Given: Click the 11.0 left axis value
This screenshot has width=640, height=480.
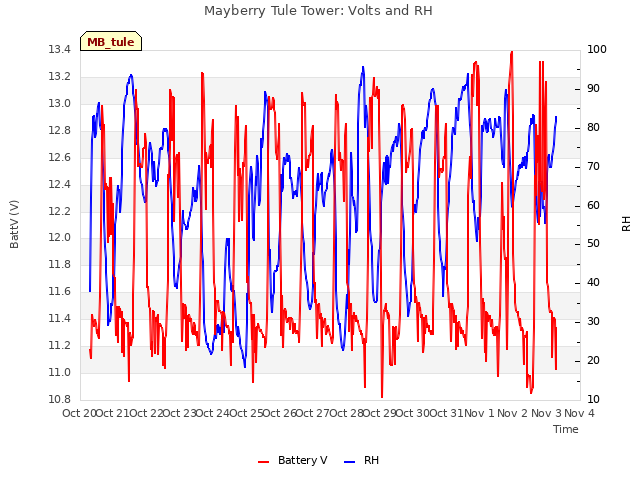Looking at the screenshot, I should click(60, 372).
